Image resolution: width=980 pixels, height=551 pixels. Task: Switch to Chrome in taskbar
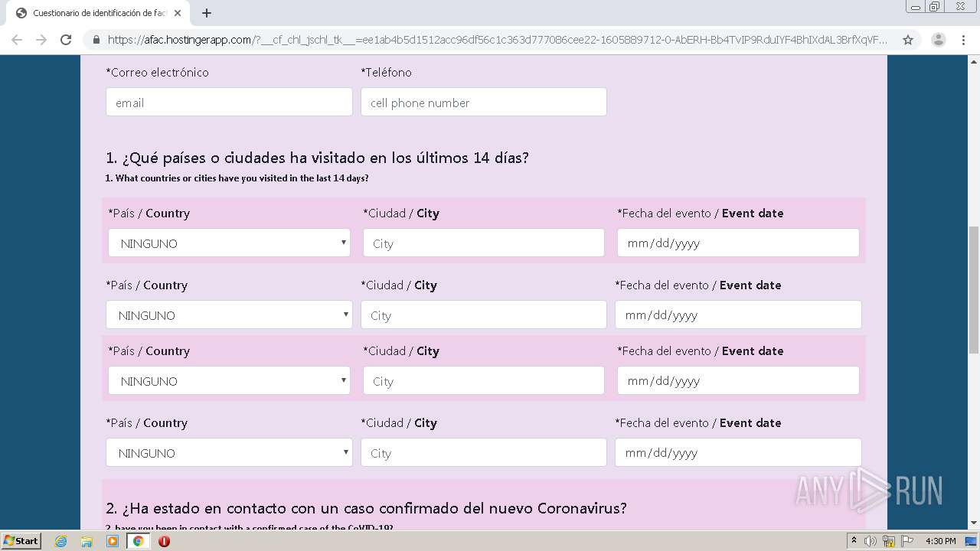point(139,541)
